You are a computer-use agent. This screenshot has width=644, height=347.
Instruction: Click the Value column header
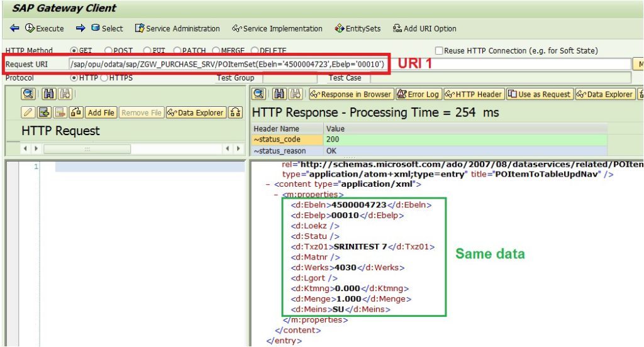click(x=465, y=128)
